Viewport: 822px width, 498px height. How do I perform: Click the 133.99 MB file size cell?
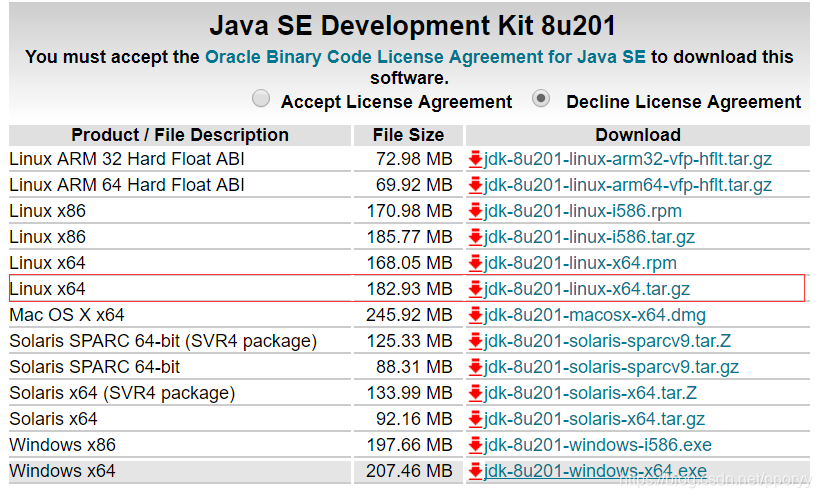tap(409, 393)
